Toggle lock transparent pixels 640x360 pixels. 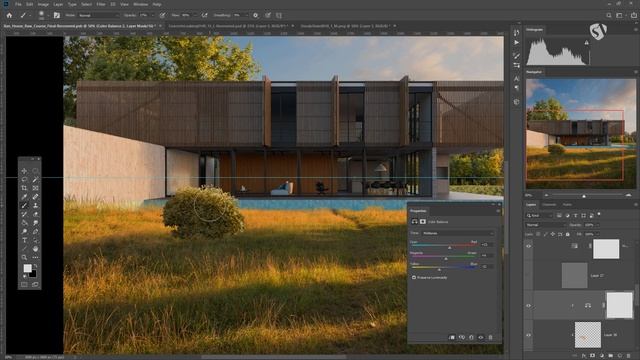click(x=538, y=234)
